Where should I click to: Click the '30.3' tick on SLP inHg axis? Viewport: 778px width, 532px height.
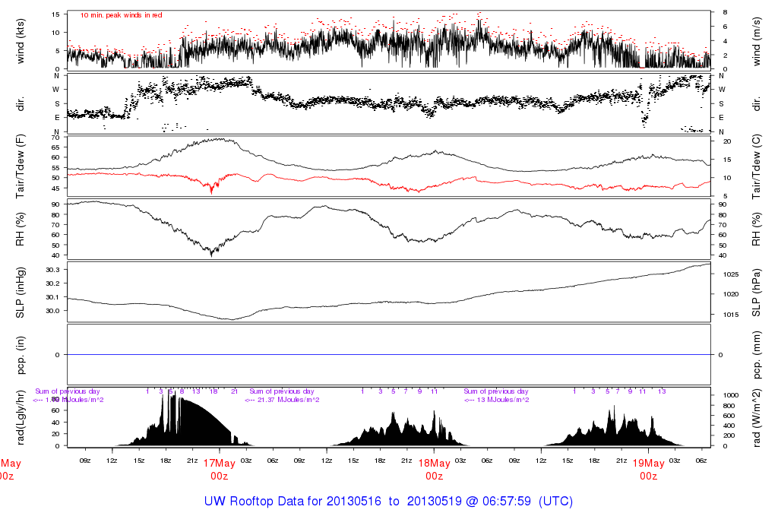tap(52, 270)
